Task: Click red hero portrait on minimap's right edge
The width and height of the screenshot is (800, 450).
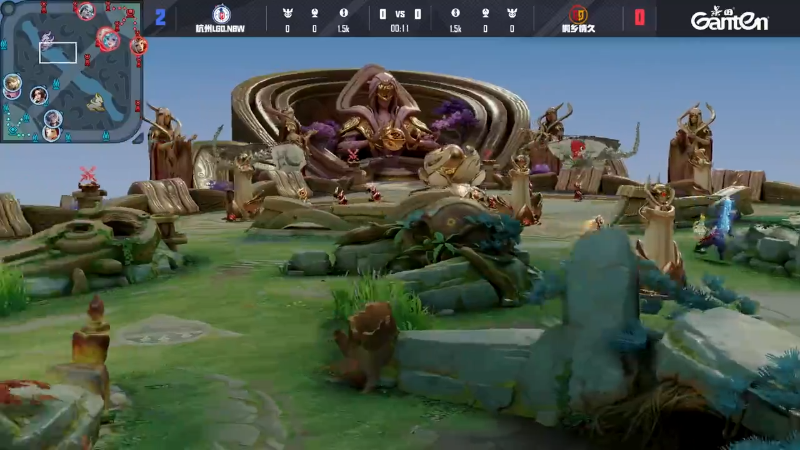Action: coord(138,46)
